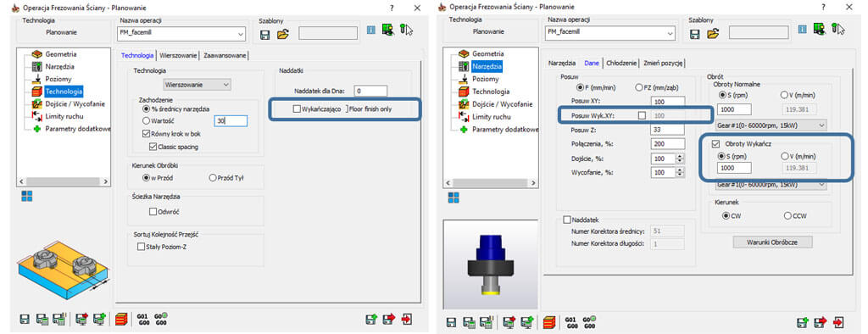Click the G01 G00 icon in left dialog
868x334 pixels.
pos(142,320)
